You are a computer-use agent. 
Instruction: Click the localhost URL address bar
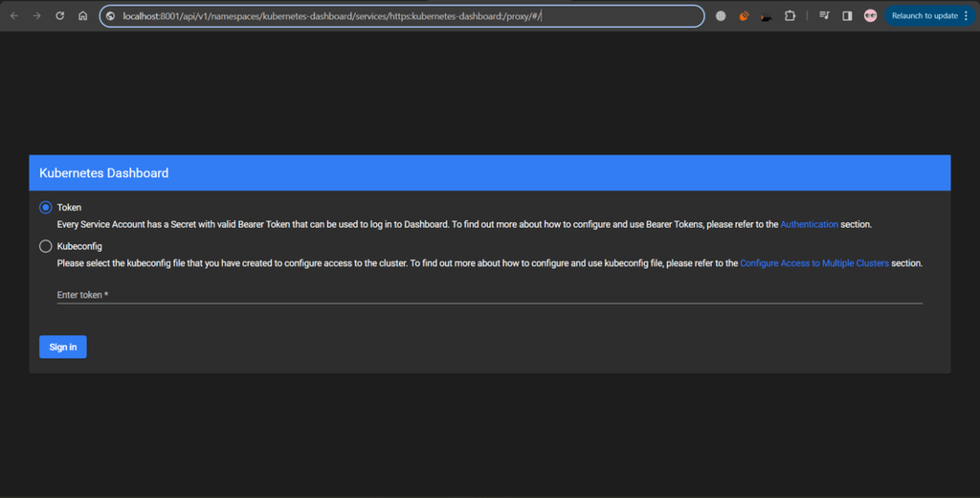[403, 16]
